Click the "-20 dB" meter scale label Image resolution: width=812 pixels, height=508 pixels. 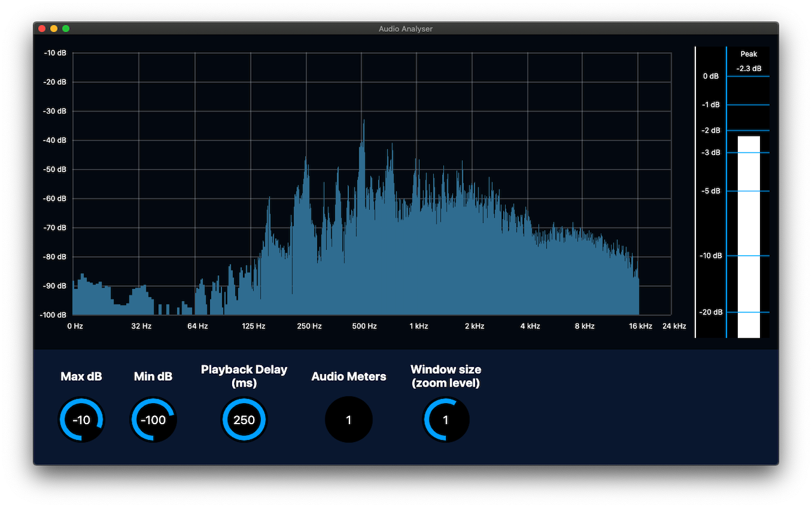point(711,312)
